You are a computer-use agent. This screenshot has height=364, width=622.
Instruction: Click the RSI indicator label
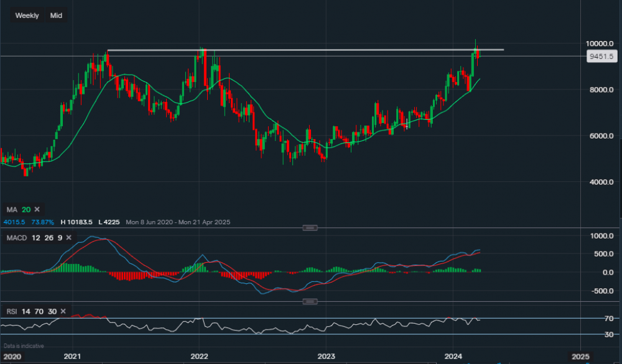pyautogui.click(x=11, y=311)
